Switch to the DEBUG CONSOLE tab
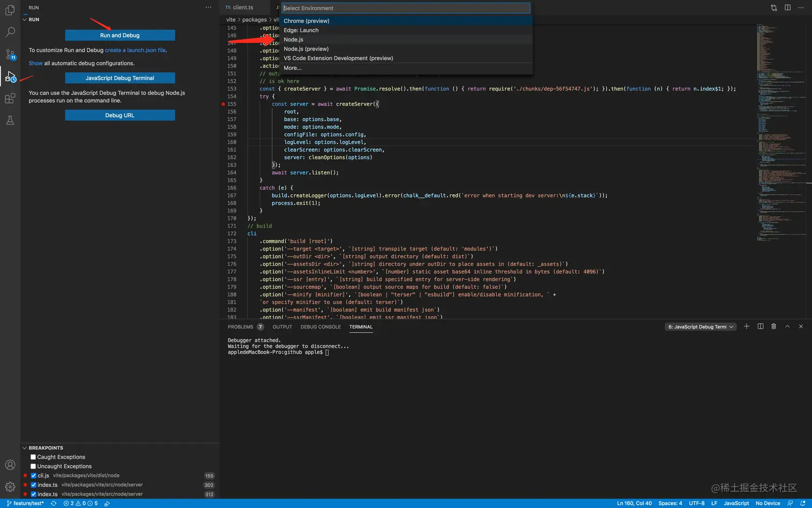The height and width of the screenshot is (508, 812). pos(321,327)
